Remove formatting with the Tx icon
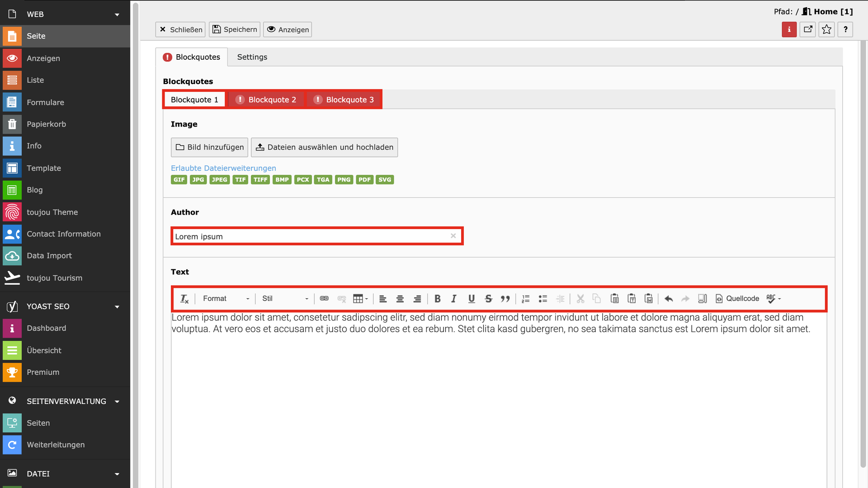Image resolution: width=868 pixels, height=488 pixels. pyautogui.click(x=184, y=299)
